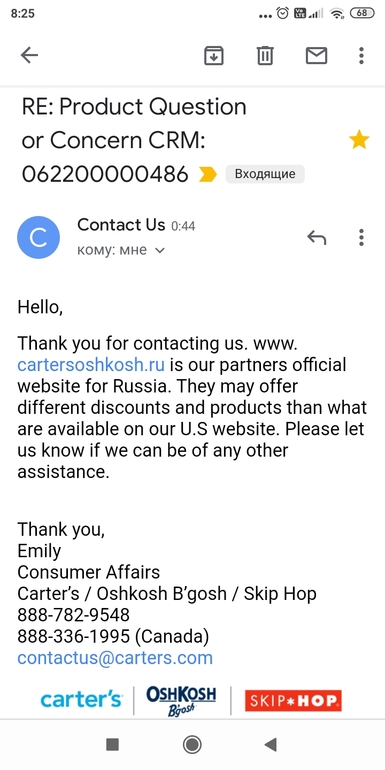This screenshot has width=385, height=770.
Task: Tap the blue C sender avatar
Action: coord(38,237)
